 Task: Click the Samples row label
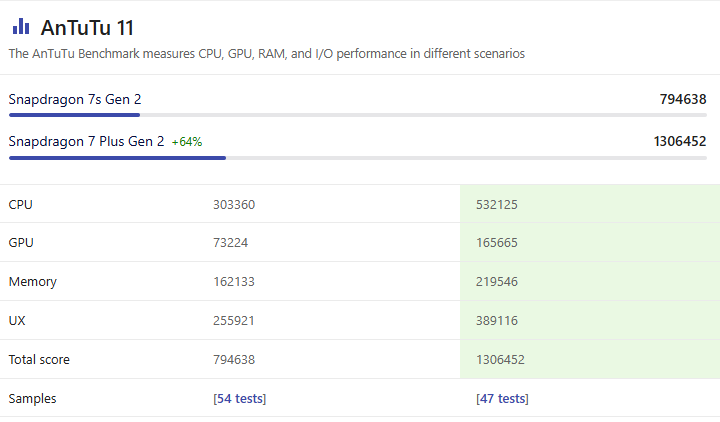(32, 399)
